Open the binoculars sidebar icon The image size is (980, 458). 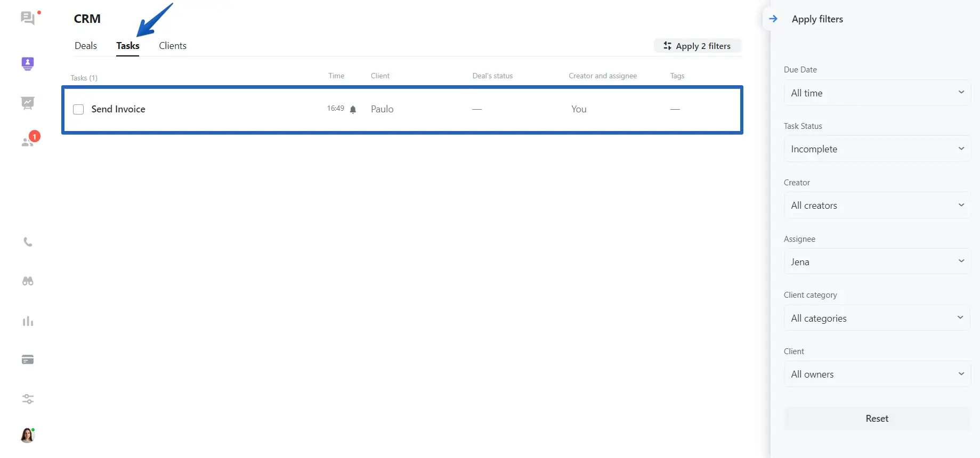click(x=28, y=281)
